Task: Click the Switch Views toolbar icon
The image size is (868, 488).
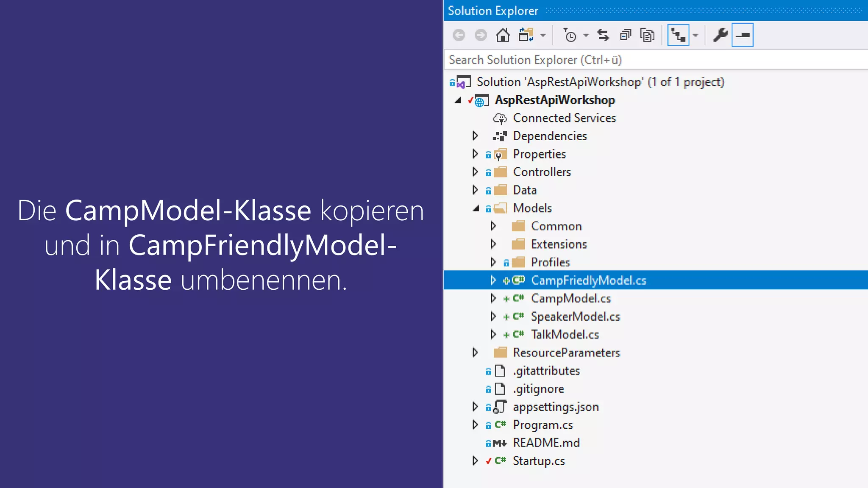Action: [526, 35]
